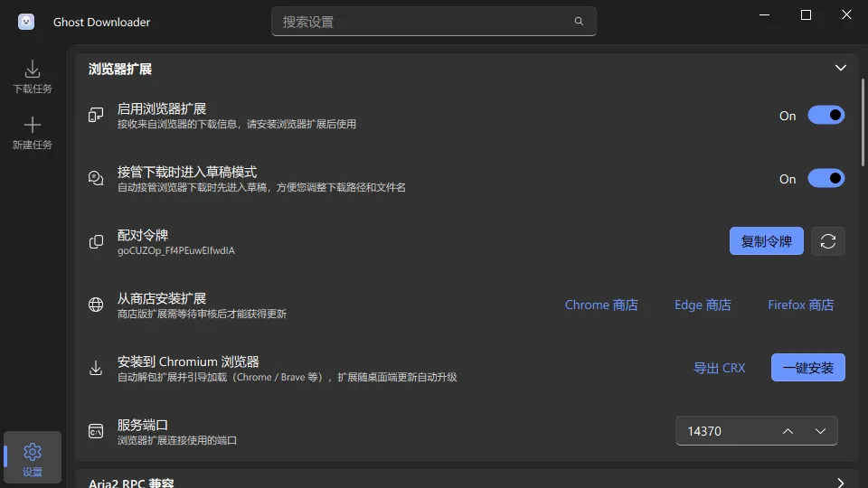Open the Firefox 商店 link
Image resolution: width=868 pixels, height=488 pixels.
point(800,305)
